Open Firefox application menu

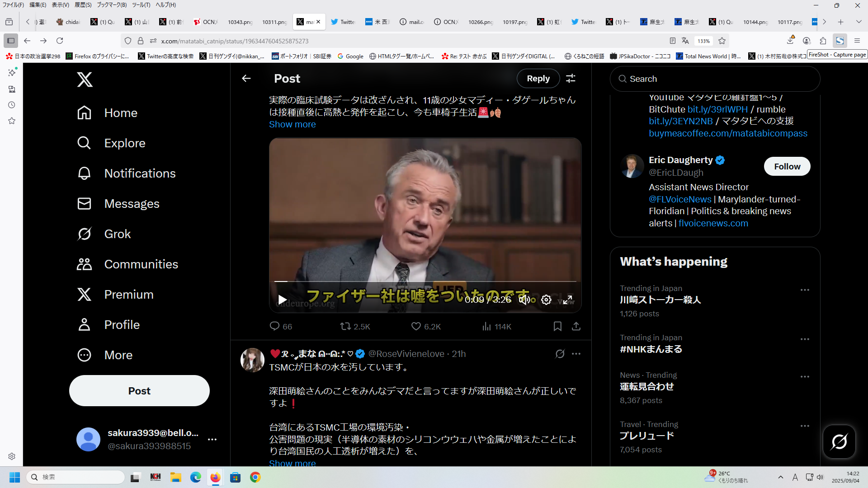(x=857, y=41)
